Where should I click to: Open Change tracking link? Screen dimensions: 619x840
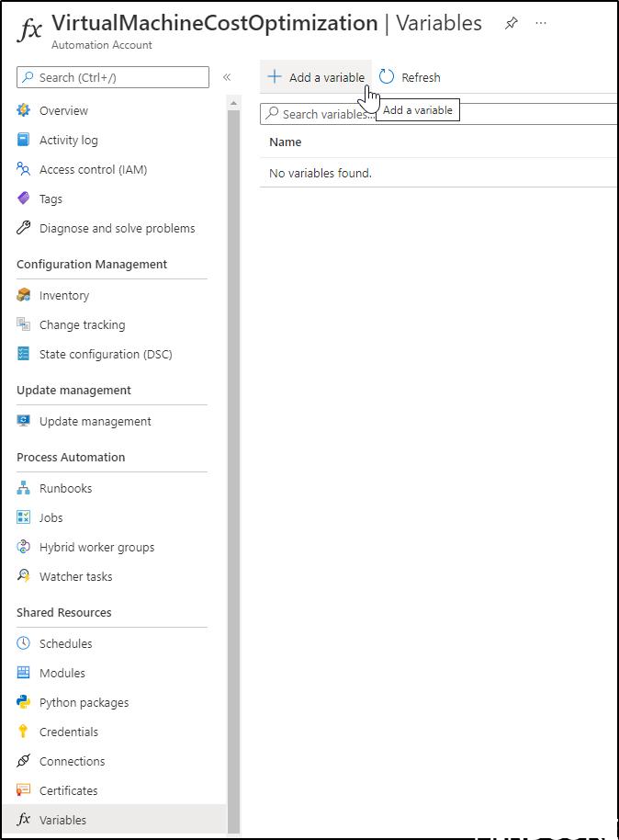click(83, 325)
